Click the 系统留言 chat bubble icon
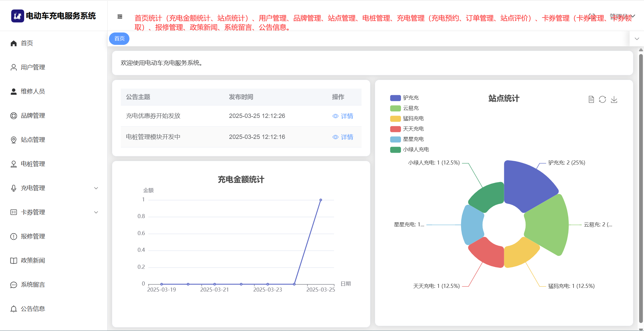Image resolution: width=644 pixels, height=331 pixels. coord(14,285)
